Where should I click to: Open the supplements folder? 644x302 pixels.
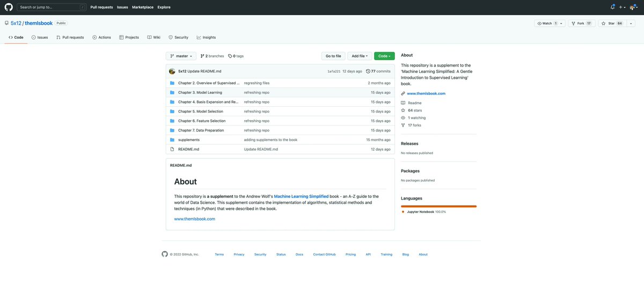(x=189, y=140)
